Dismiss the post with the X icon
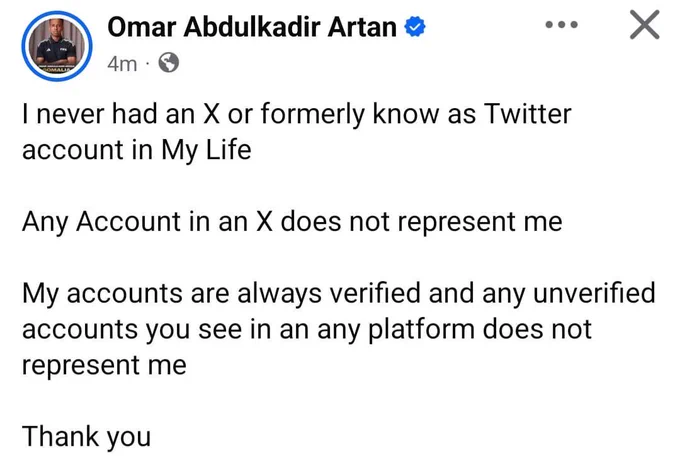This screenshot has height=456, width=680. (x=644, y=25)
